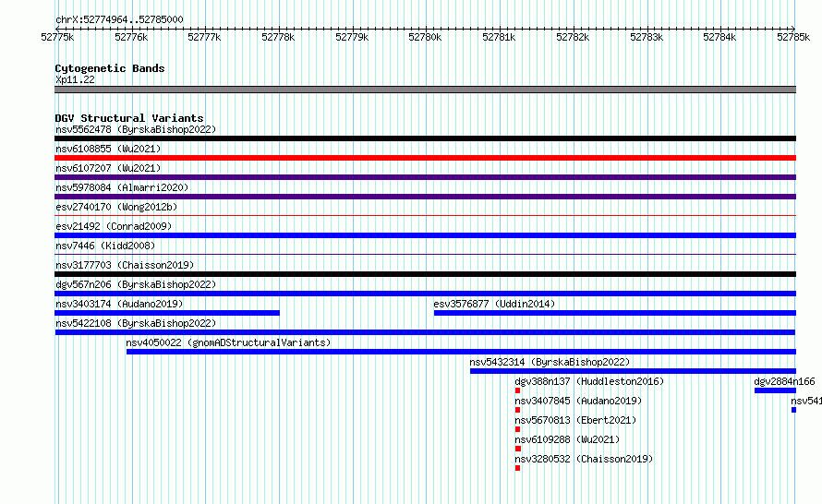Select the red nsv5670813 variant marker
Screen dimensions: 822x504
[x=517, y=429]
